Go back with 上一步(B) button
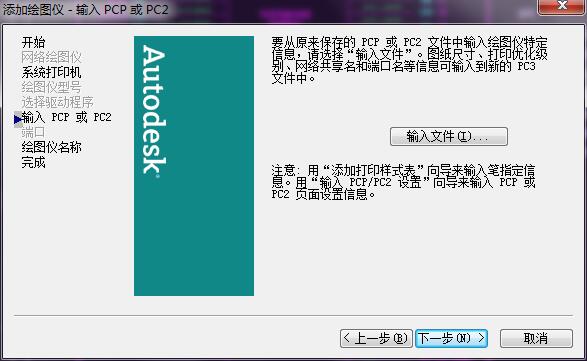The height and width of the screenshot is (361, 587). [x=376, y=339]
